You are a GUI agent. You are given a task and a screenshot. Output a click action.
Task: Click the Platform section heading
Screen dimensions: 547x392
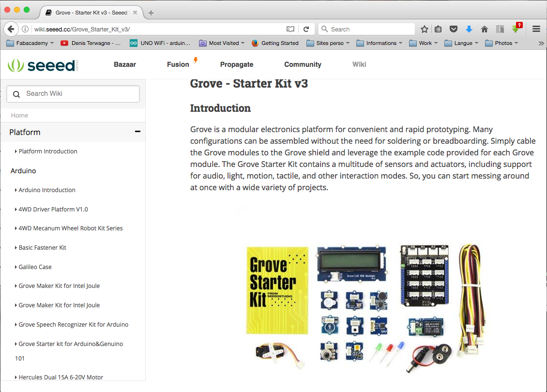(x=25, y=133)
